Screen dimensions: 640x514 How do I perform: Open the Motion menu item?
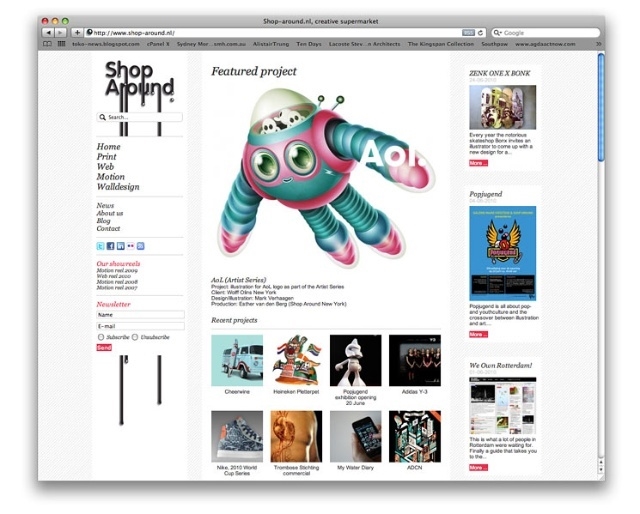(x=111, y=177)
